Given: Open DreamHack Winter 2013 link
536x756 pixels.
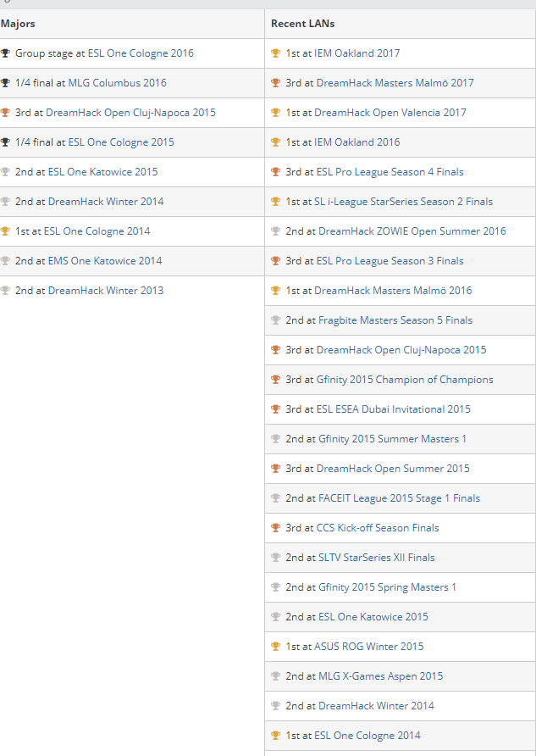Looking at the screenshot, I should (106, 291).
